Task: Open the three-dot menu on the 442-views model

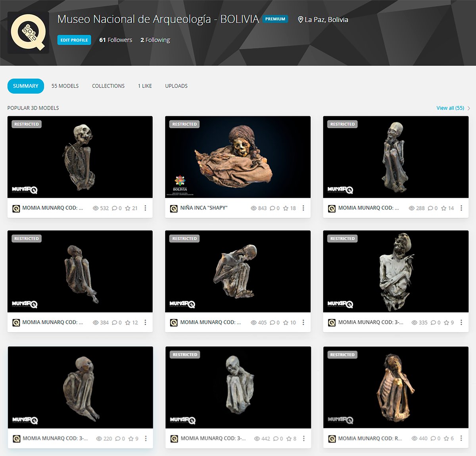Action: coord(303,439)
